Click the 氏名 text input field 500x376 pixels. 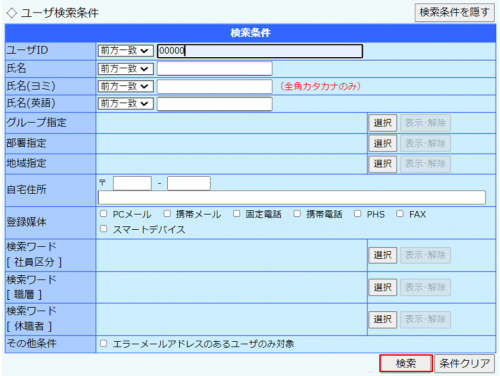[215, 69]
